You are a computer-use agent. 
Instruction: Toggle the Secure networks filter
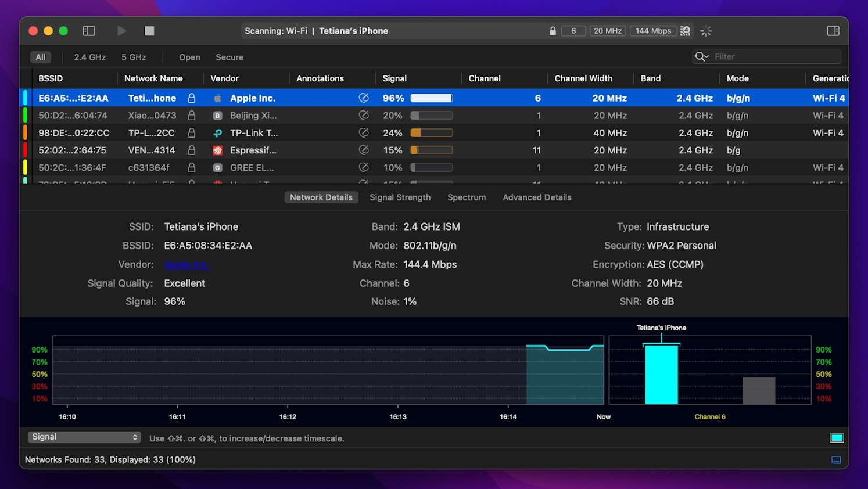229,57
